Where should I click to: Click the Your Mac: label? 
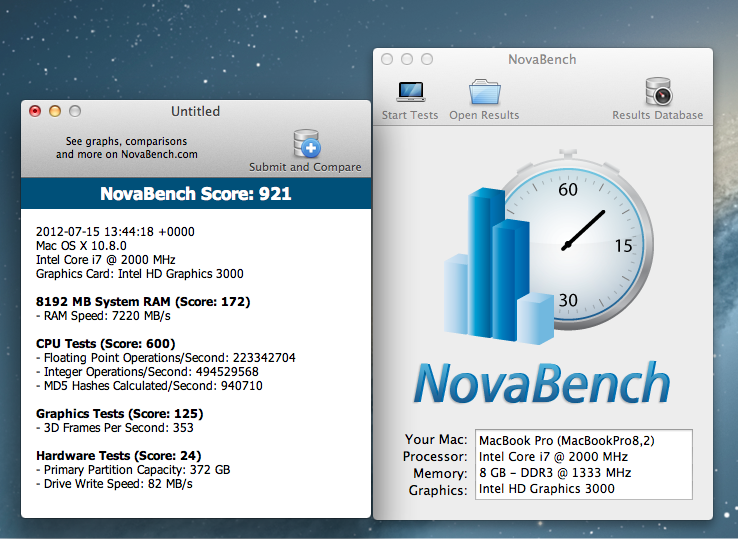436,439
